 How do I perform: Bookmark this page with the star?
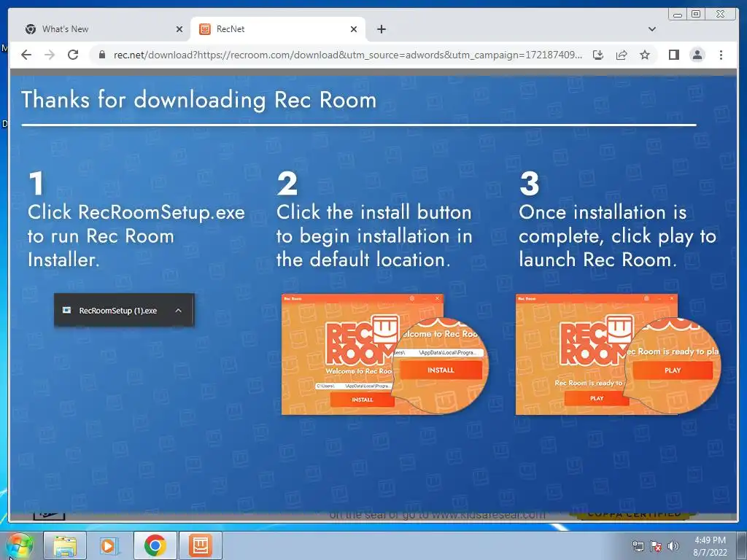645,55
